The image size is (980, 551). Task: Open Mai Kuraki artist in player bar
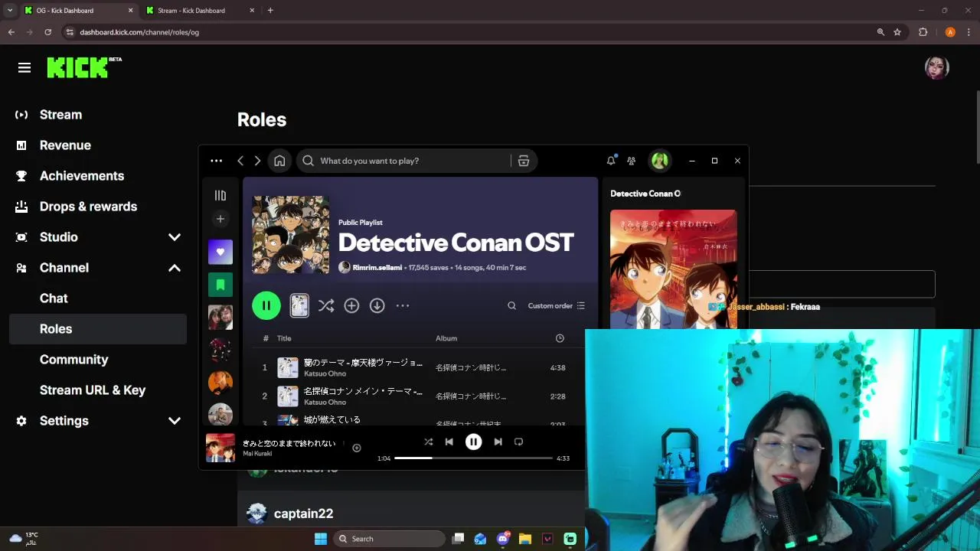pyautogui.click(x=257, y=453)
